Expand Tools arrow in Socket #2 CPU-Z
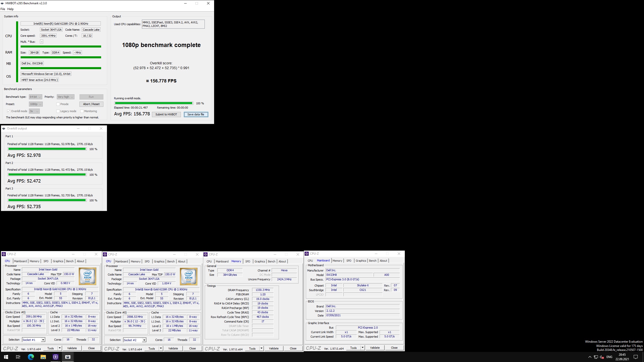The width and height of the screenshot is (644, 362). [x=161, y=348]
